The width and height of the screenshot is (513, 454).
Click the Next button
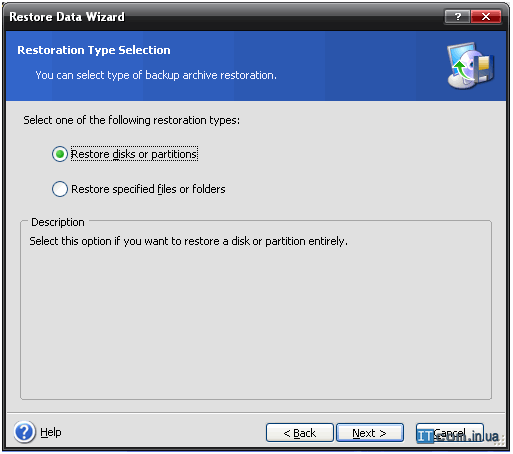(x=370, y=433)
